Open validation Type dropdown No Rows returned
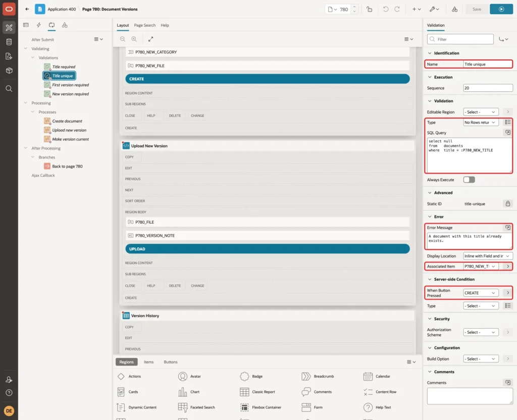517x420 pixels. tap(480, 122)
